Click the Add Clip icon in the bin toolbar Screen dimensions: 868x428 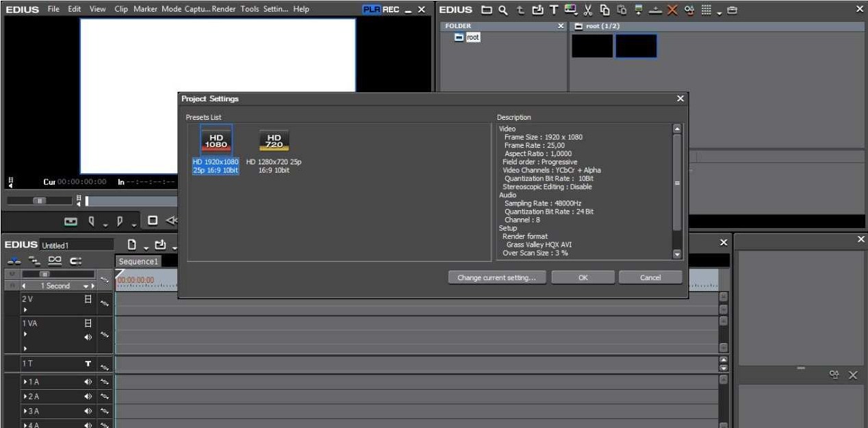coord(537,10)
